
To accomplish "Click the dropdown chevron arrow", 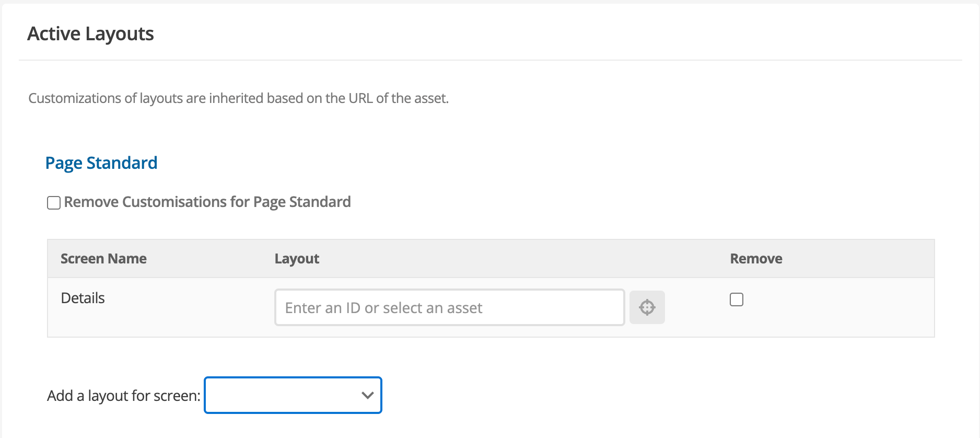I will point(367,395).
